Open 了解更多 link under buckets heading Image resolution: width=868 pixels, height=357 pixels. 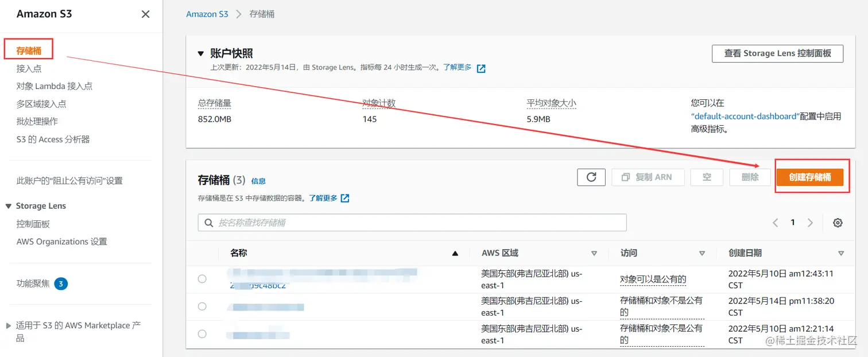(323, 198)
